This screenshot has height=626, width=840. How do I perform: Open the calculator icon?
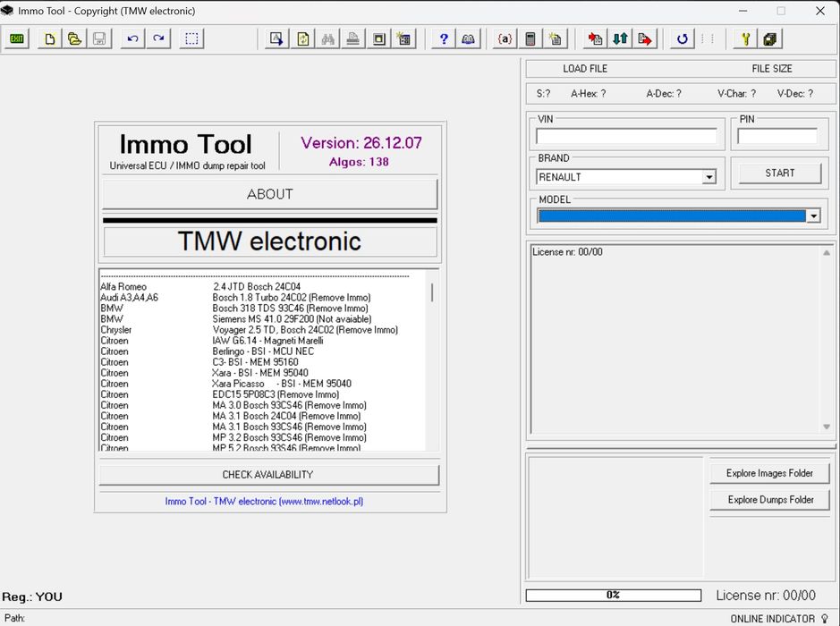[x=530, y=38]
